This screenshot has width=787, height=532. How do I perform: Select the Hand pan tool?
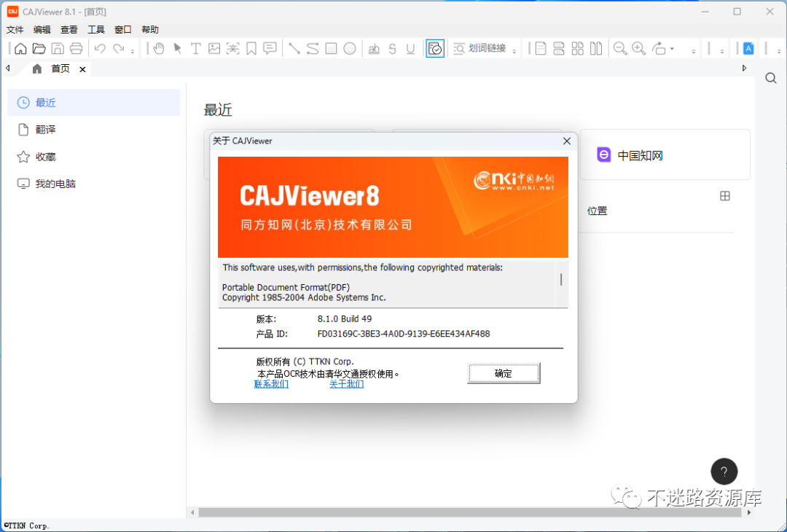click(x=159, y=49)
